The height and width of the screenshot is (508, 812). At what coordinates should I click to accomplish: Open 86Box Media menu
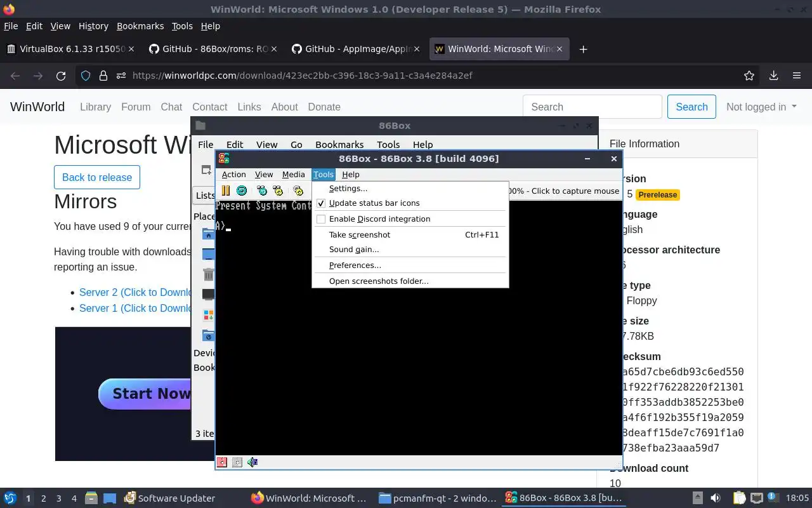point(293,175)
